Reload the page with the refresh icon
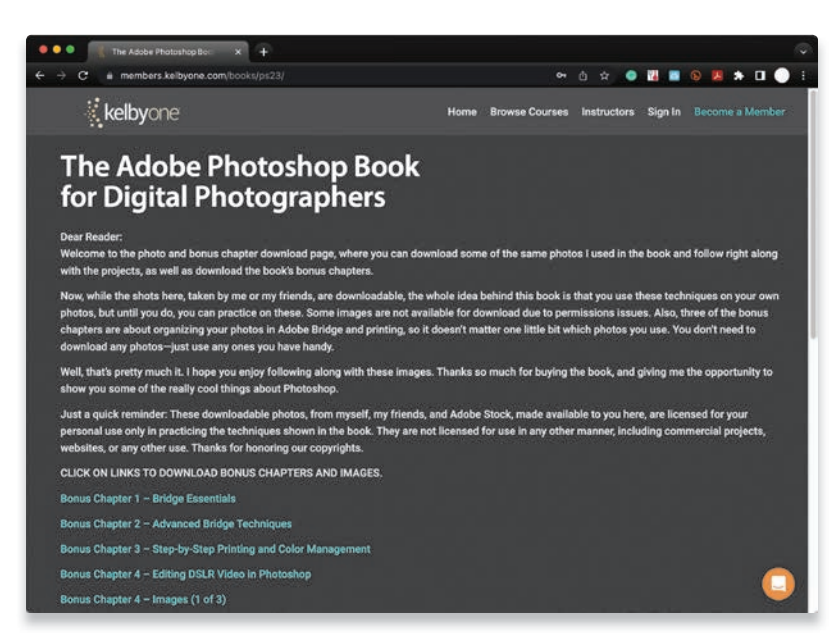This screenshot has height=640, width=830. [x=83, y=75]
